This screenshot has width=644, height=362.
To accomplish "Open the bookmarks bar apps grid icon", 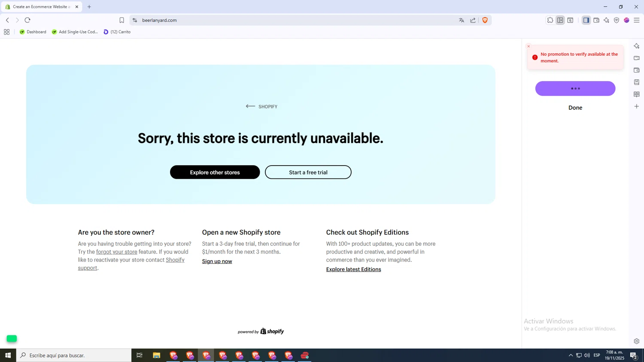I will 6,32.
